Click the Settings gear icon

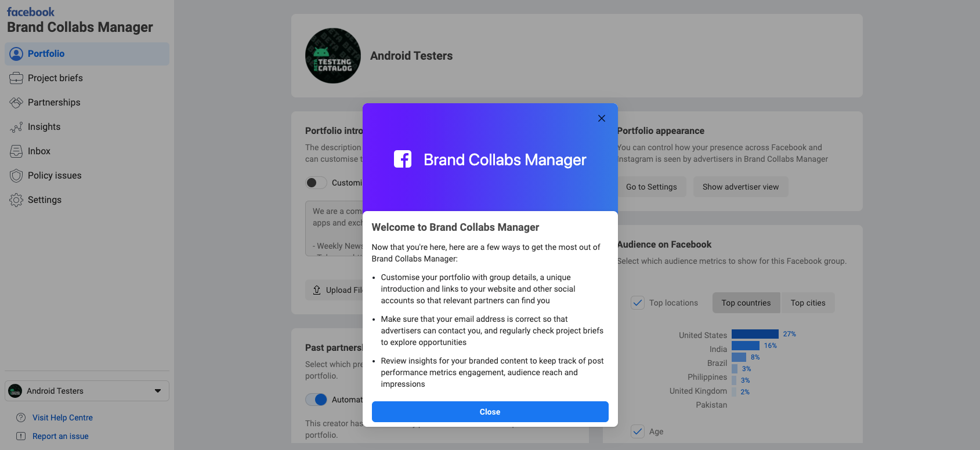point(16,200)
